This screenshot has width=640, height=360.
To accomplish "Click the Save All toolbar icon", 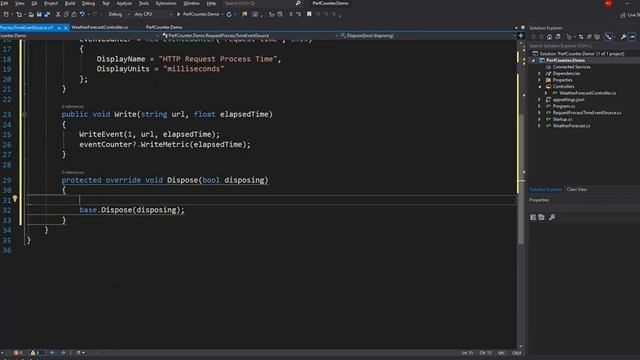I will [x=47, y=14].
